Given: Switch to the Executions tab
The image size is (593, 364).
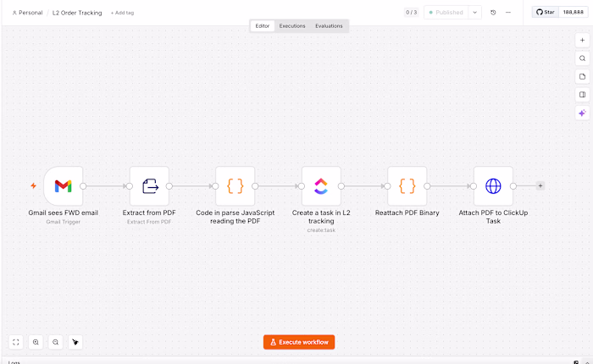Looking at the screenshot, I should click(292, 25).
